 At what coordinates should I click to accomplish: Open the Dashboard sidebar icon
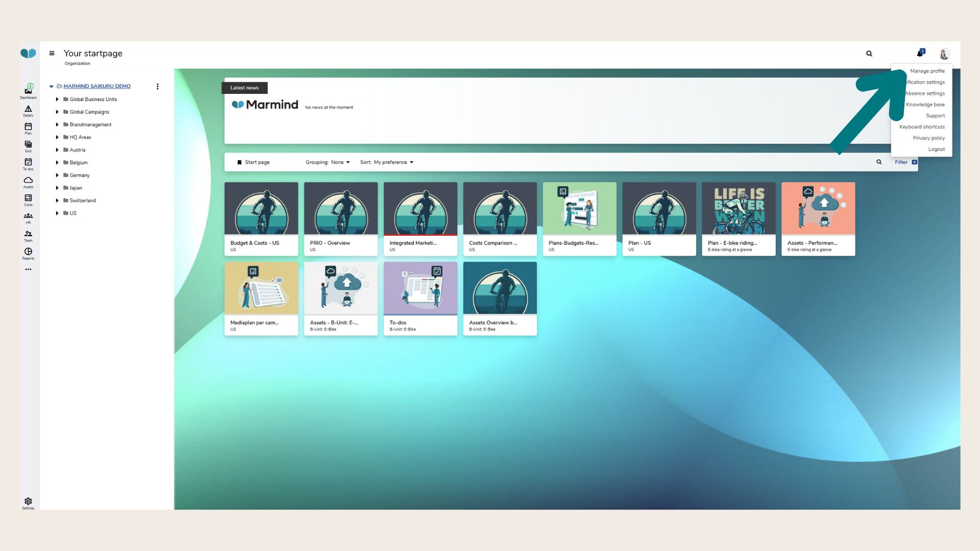28,90
